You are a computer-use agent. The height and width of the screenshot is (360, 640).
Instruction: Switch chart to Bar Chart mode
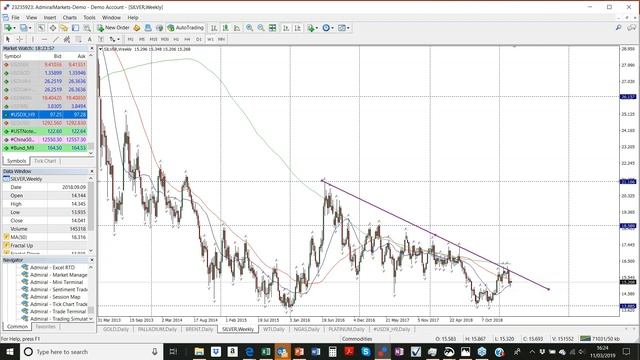(x=214, y=28)
